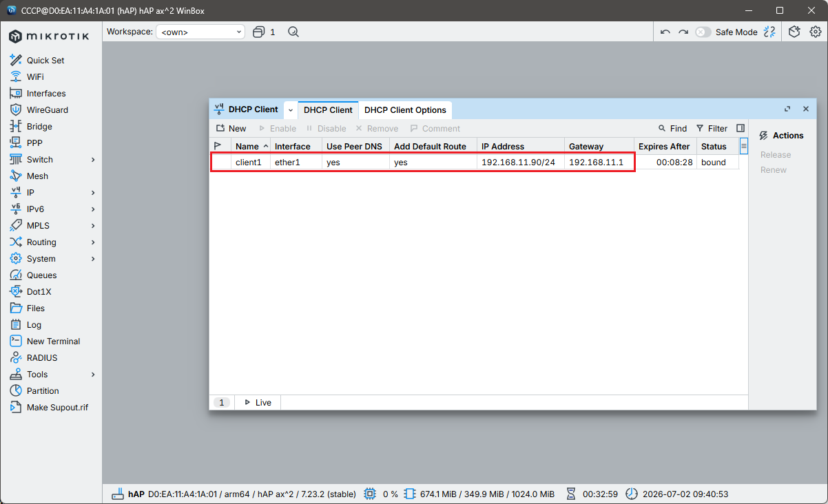Screen dimensions: 828x504
Task: Click the CPU usage icon in status bar
Action: coord(370,494)
